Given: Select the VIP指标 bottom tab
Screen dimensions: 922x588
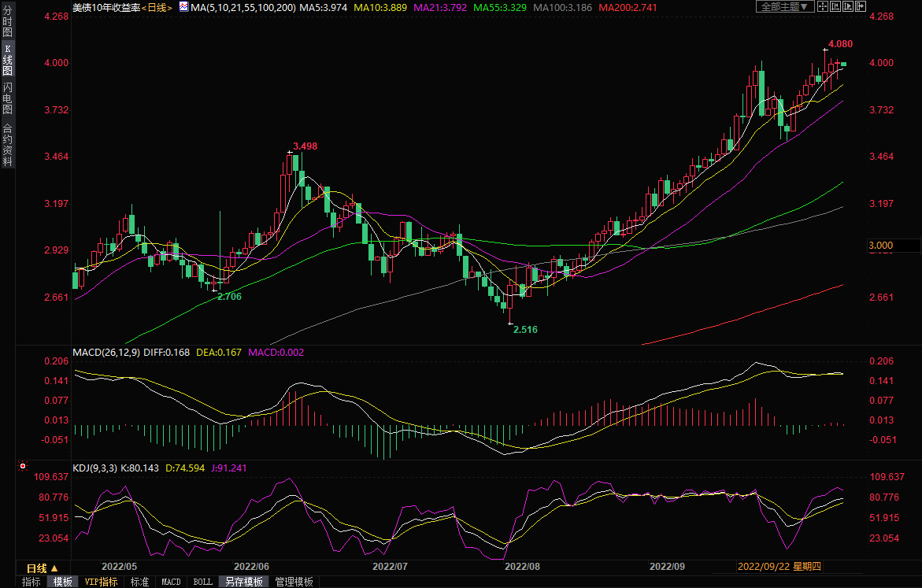Looking at the screenshot, I should click(101, 582).
